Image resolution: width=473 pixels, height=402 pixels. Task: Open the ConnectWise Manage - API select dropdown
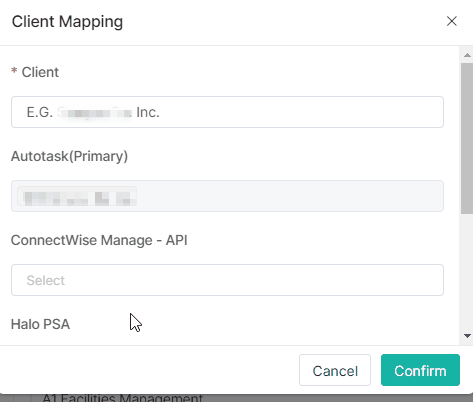(227, 280)
